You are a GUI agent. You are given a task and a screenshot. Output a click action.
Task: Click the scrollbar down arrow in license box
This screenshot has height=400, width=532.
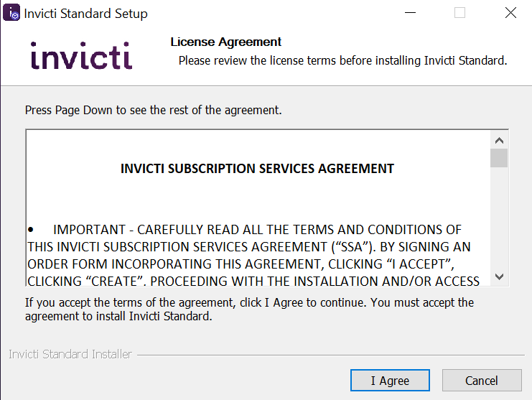(x=499, y=276)
